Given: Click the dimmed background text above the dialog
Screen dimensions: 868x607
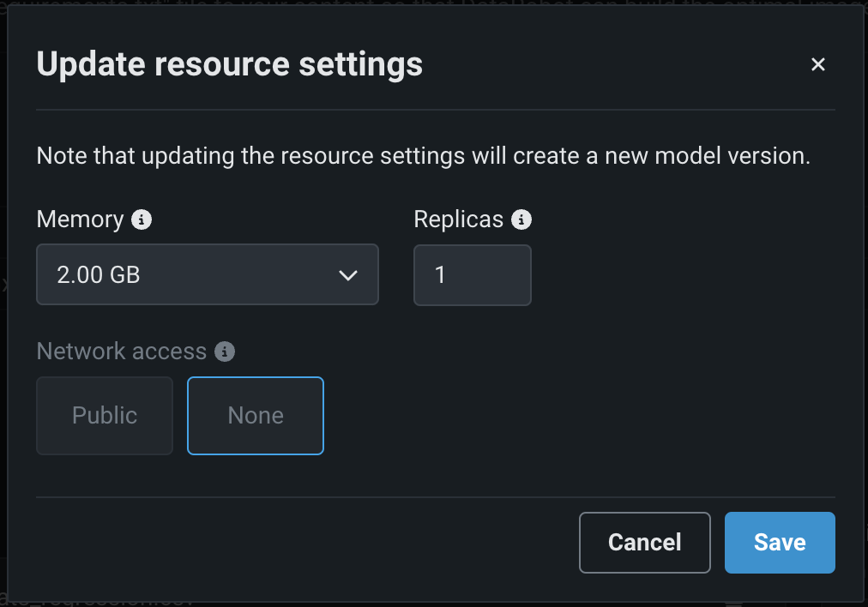Looking at the screenshot, I should 429,3.
